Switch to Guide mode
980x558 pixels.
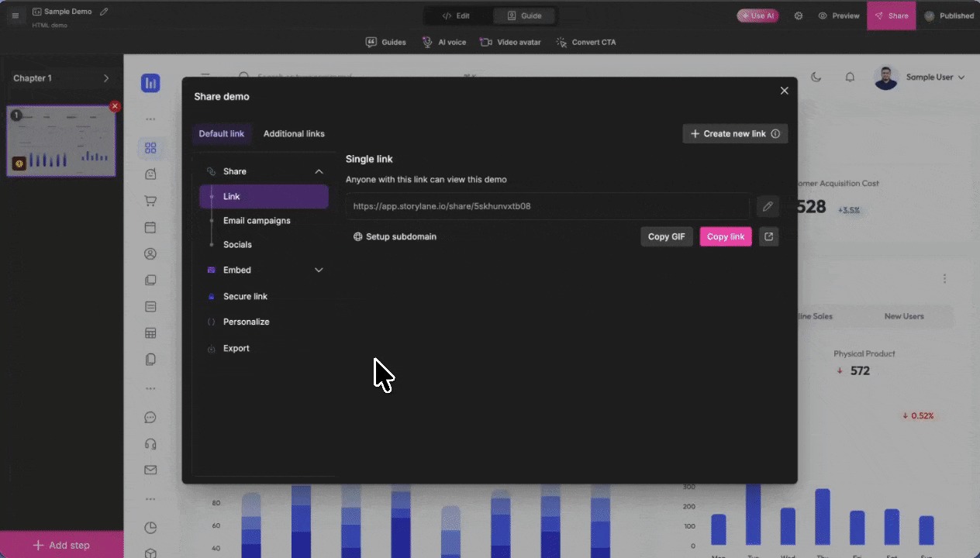coord(524,15)
